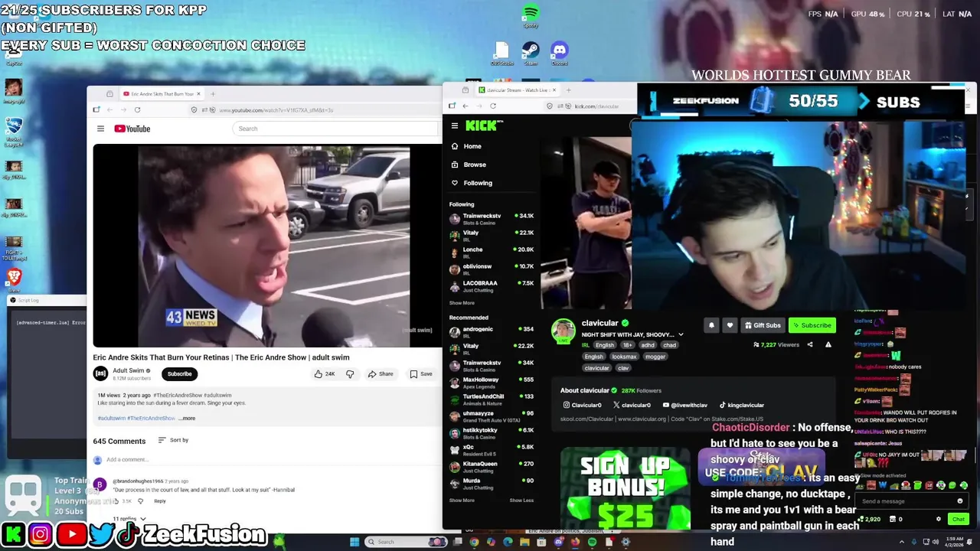Expand Following list with Show More
Image resolution: width=980 pixels, height=551 pixels.
coord(462,303)
